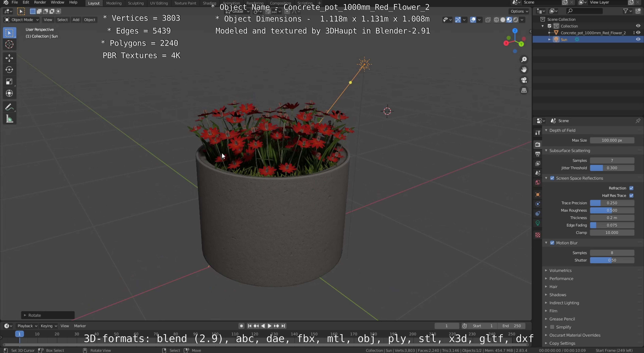644x353 pixels.
Task: Jump to the timeline end frame
Action: click(x=283, y=326)
